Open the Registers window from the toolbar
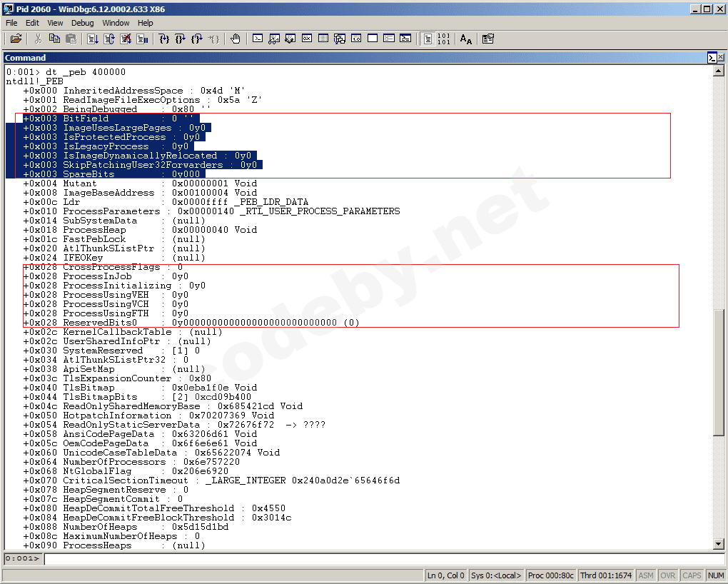The height and width of the screenshot is (584, 728). [x=306, y=39]
